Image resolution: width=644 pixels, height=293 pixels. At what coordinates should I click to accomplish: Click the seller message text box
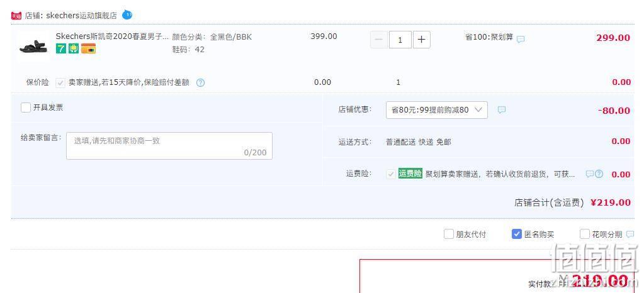tap(169, 146)
